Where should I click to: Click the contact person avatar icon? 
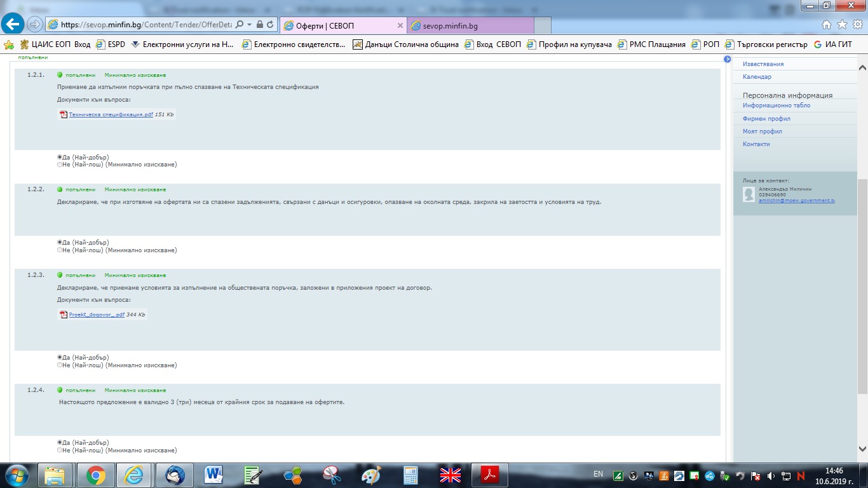[x=749, y=194]
